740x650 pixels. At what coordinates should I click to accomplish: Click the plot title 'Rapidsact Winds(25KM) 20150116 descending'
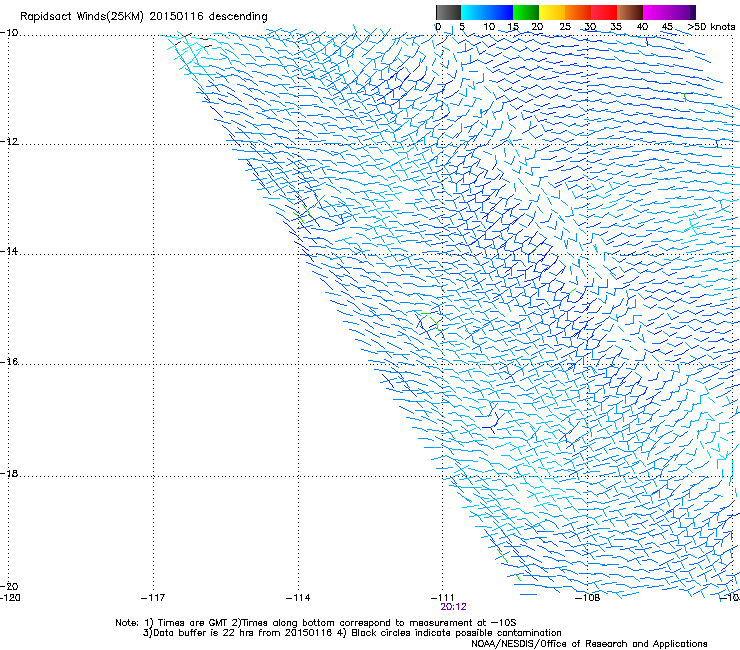click(x=143, y=17)
